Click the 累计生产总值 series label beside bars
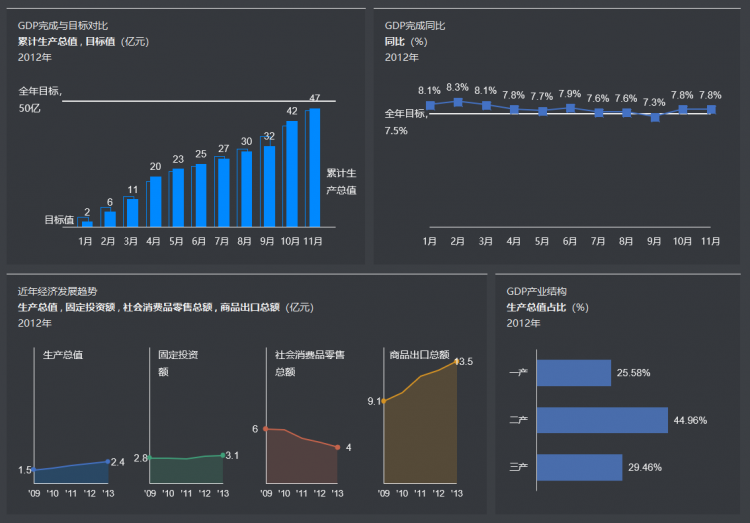Image resolution: width=750 pixels, height=523 pixels. 341,181
